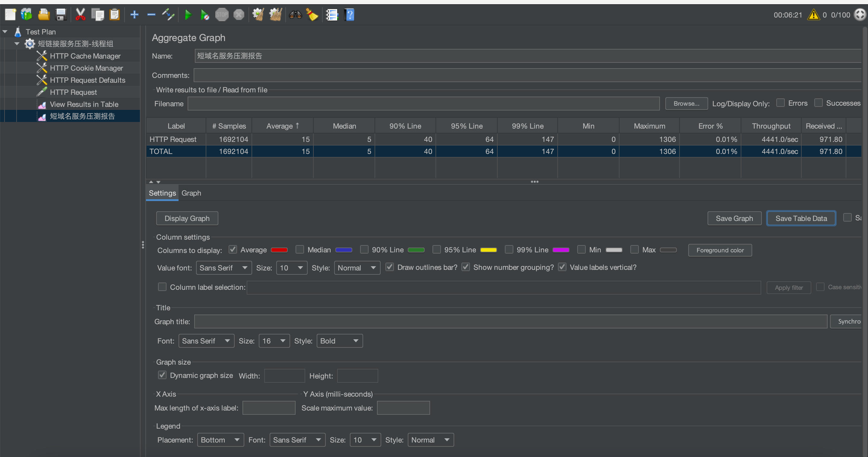This screenshot has width=868, height=457.
Task: Click the Clear All broom icon
Action: click(x=275, y=15)
